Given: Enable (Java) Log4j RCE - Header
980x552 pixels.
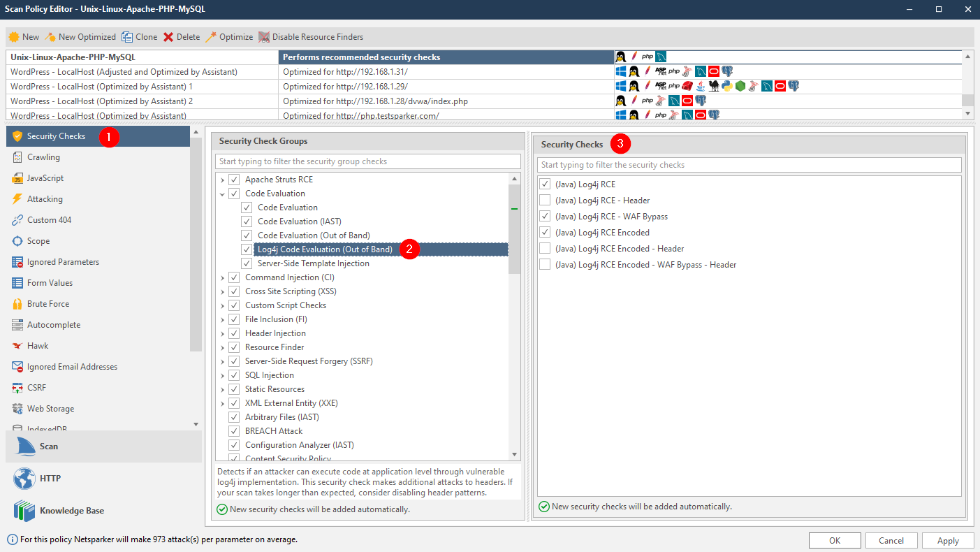Looking at the screenshot, I should click(x=545, y=201).
